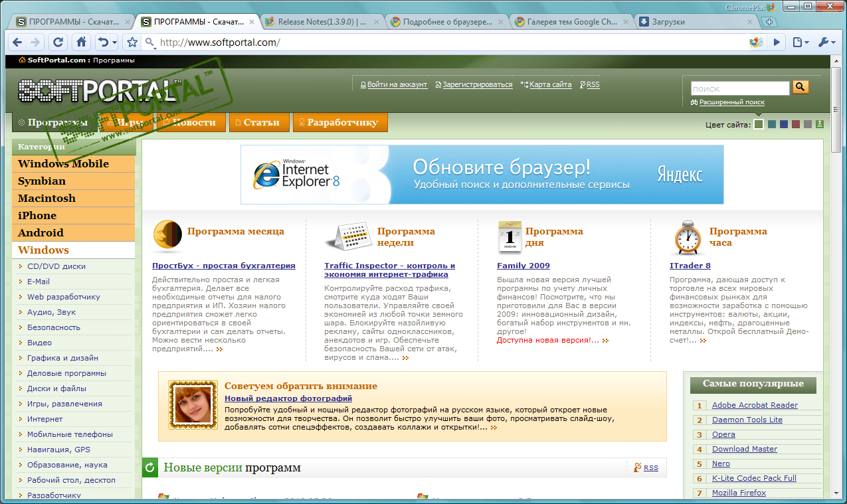
Task: Select the green site color swatch
Action: tap(759, 124)
